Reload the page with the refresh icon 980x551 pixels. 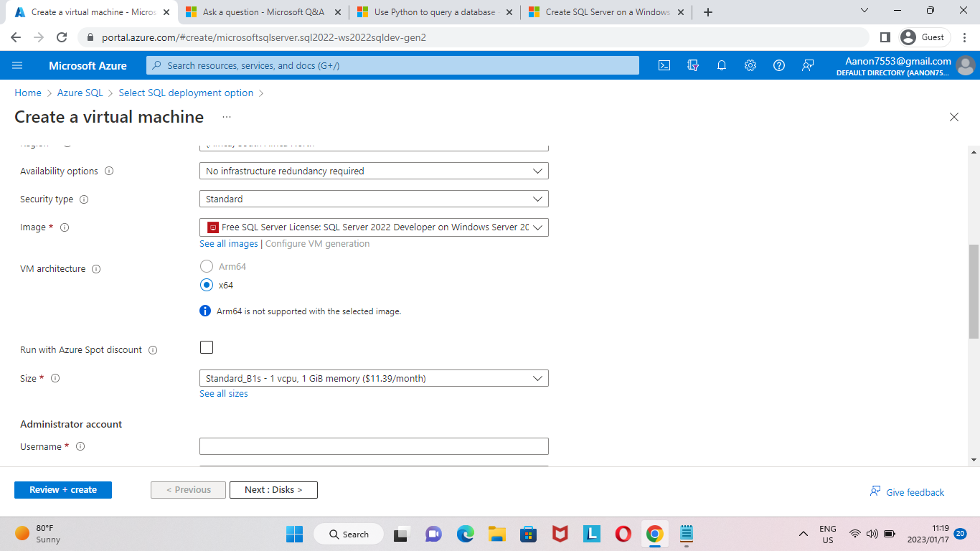pyautogui.click(x=62, y=37)
